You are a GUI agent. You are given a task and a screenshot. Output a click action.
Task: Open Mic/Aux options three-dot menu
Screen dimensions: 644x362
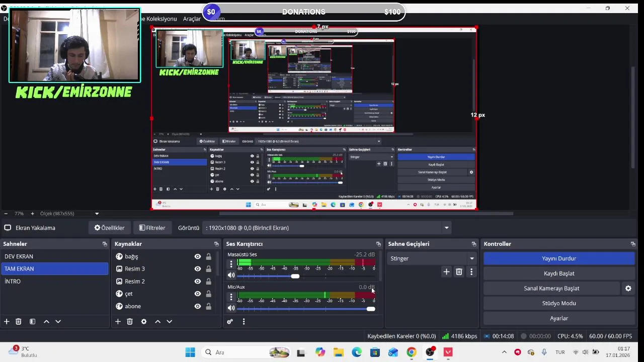coord(231,297)
